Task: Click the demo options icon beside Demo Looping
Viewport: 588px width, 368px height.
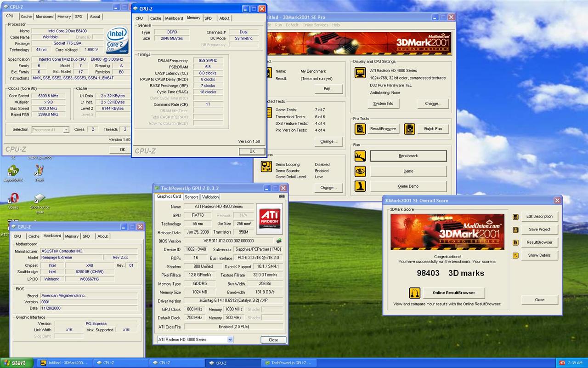Action: (266, 167)
